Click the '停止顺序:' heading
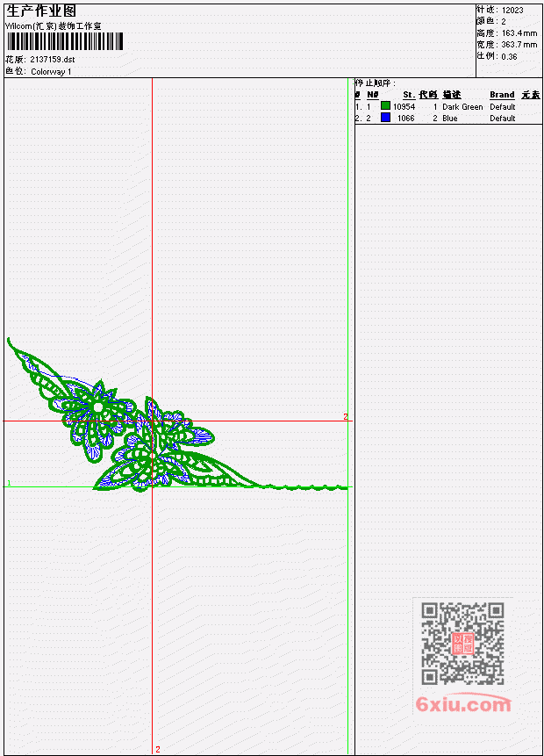The width and height of the screenshot is (544, 756). pyautogui.click(x=376, y=83)
